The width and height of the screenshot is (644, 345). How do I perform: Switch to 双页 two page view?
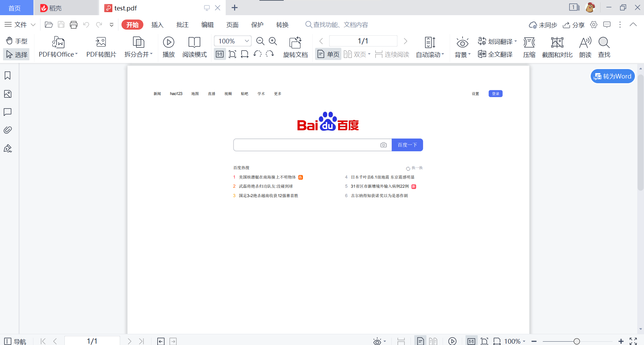[x=357, y=54]
